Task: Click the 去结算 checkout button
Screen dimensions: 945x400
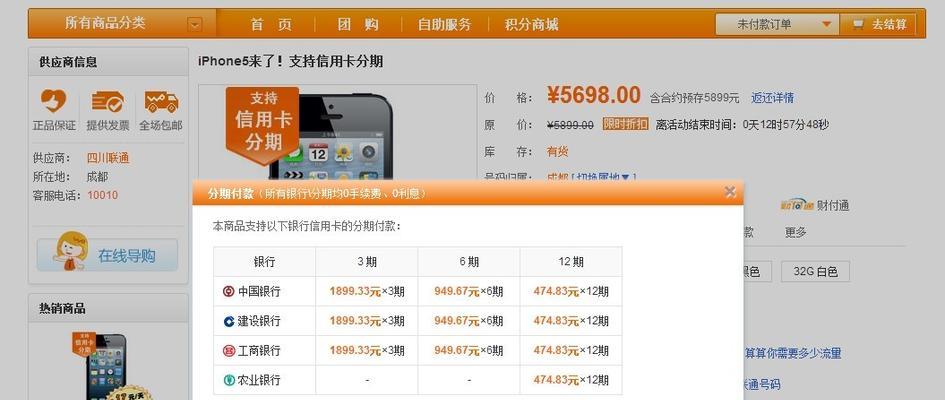Action: [x=879, y=25]
